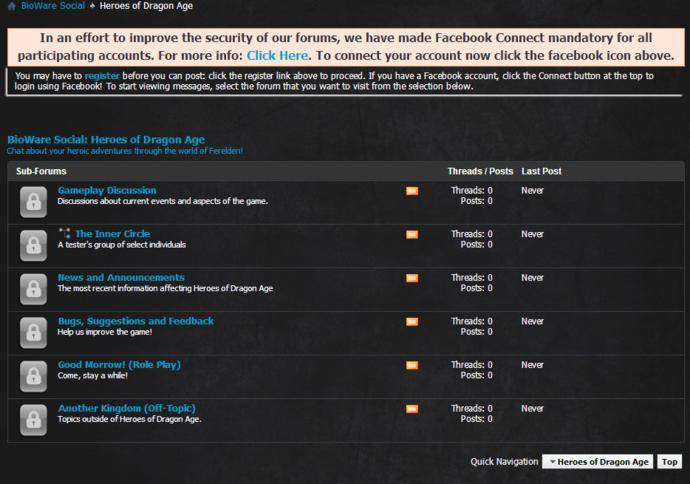Click orange feed icon for Gameplay Discussion
This screenshot has width=690, height=484.
tap(412, 191)
